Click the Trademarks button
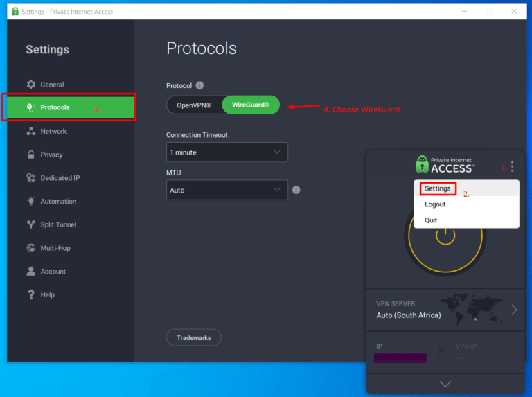532x397 pixels. [194, 337]
